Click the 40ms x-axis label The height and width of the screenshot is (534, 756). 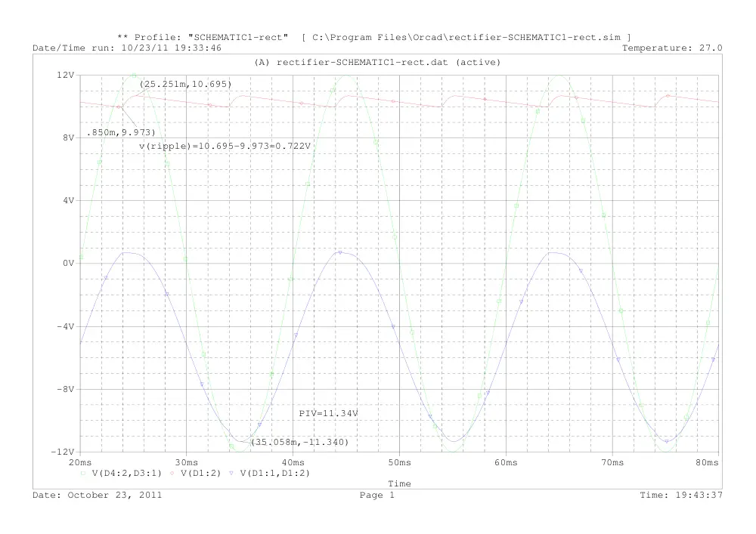coord(293,462)
